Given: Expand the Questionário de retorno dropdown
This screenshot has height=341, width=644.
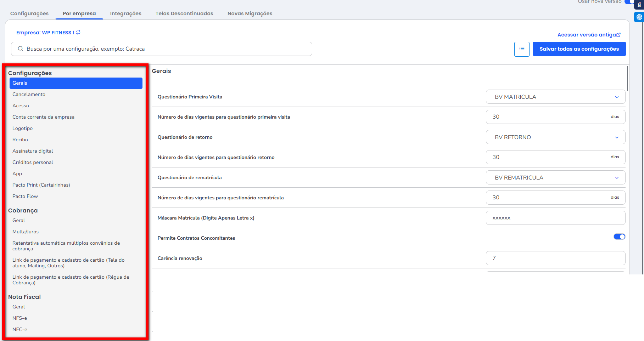Looking at the screenshot, I should (x=555, y=137).
